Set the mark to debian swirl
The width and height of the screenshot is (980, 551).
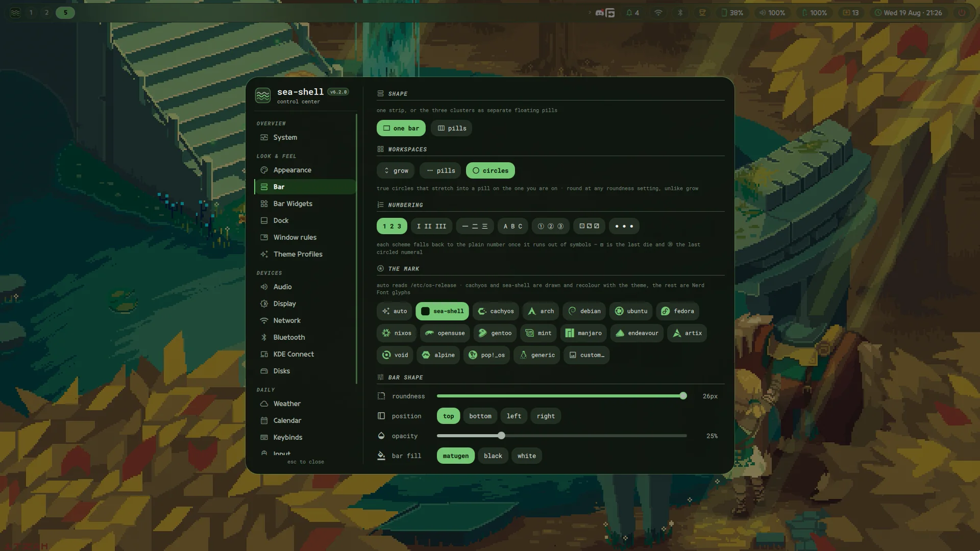tap(584, 311)
